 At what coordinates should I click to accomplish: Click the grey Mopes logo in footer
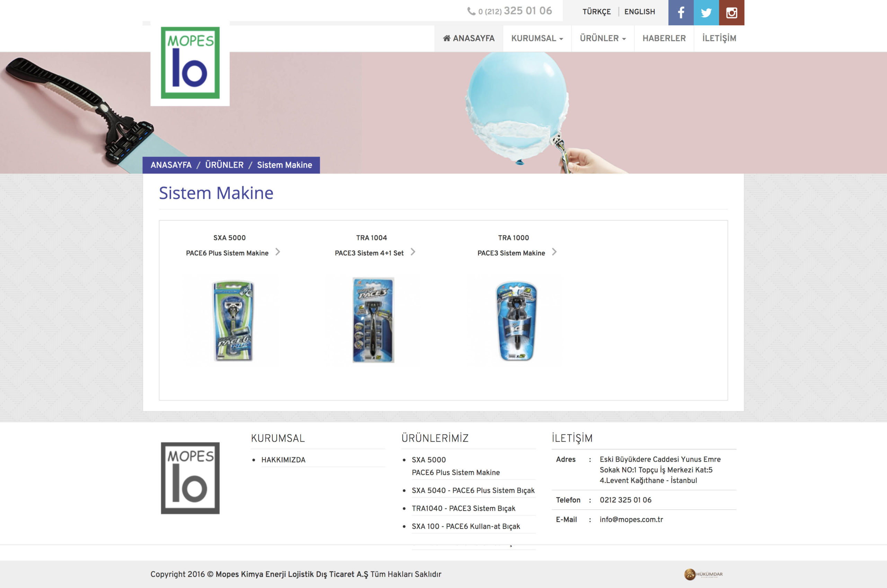[190, 478]
